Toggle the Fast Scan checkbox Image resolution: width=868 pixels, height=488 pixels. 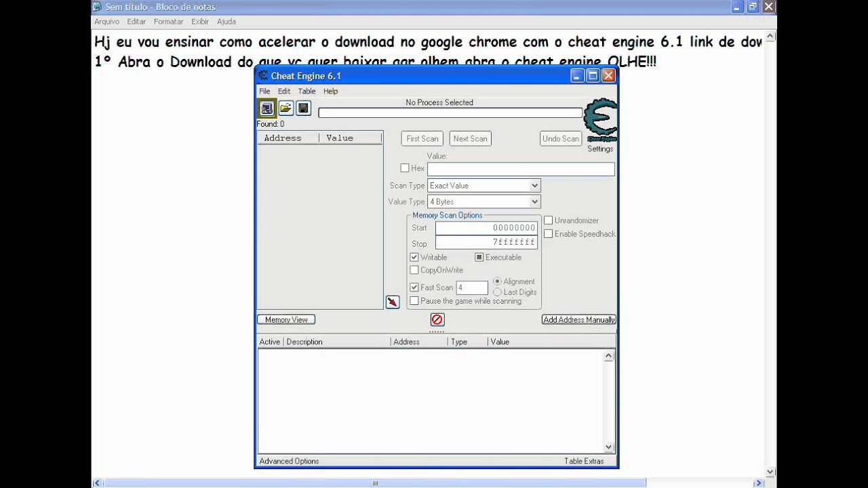(x=414, y=287)
